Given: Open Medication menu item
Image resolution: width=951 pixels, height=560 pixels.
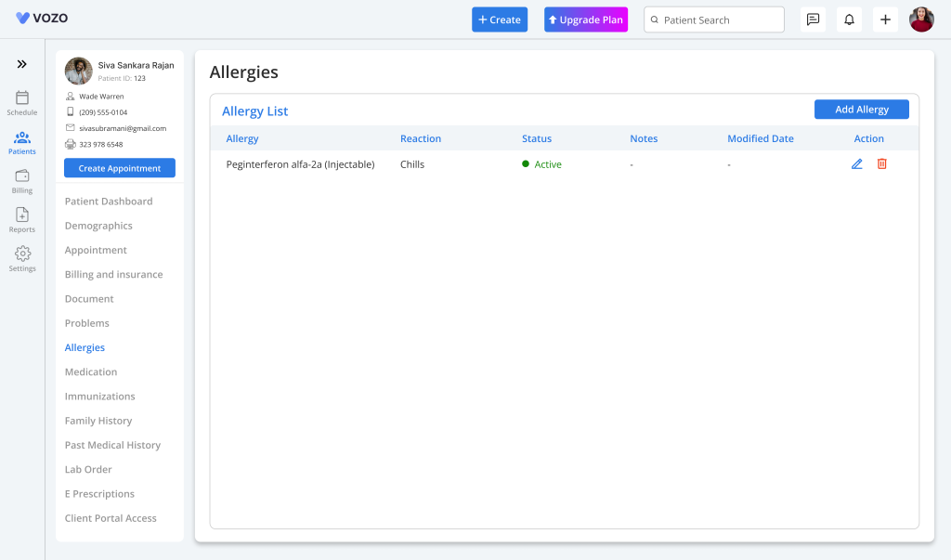Looking at the screenshot, I should click(x=91, y=371).
